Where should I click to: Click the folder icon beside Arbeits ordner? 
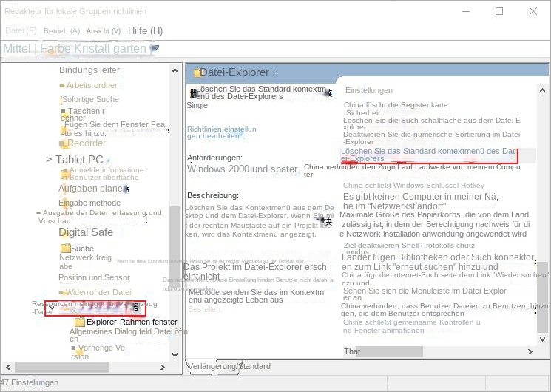tap(62, 86)
